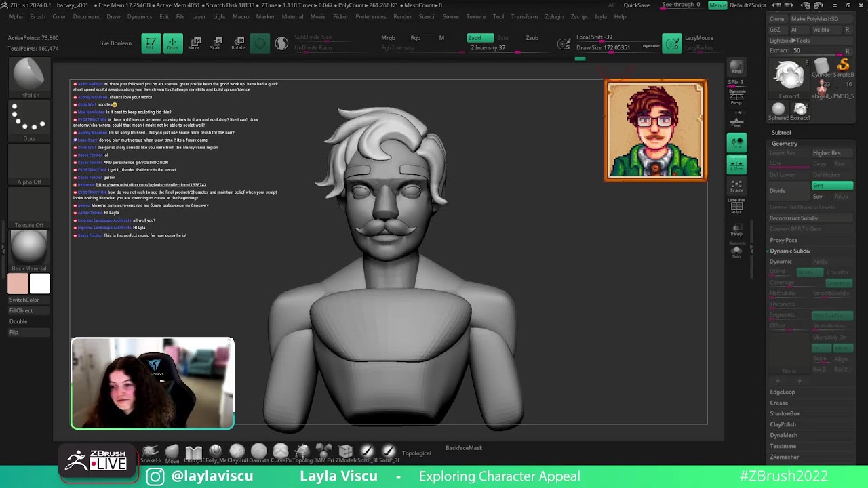868x488 pixels.
Task: Open the hPolish brush thumbnail
Action: coord(29,76)
